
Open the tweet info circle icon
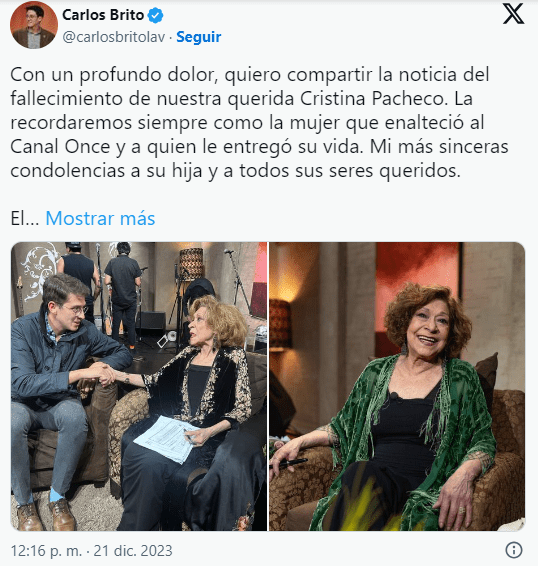[x=514, y=550]
